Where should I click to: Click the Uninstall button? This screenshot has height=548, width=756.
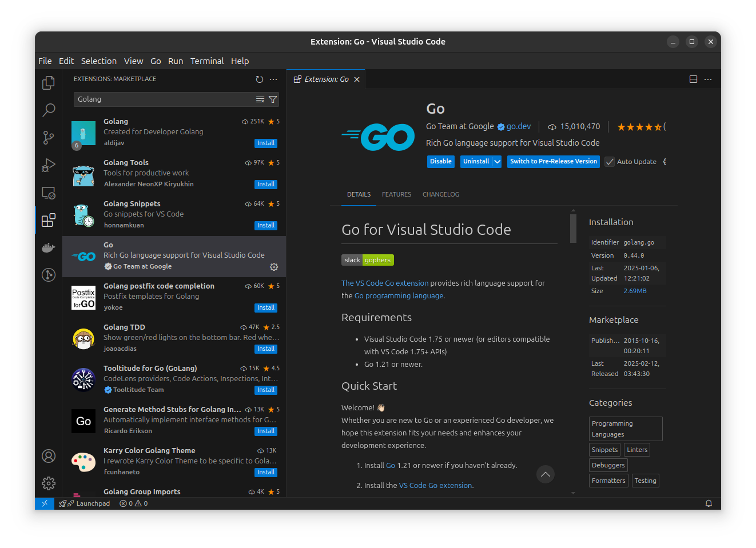(x=476, y=162)
